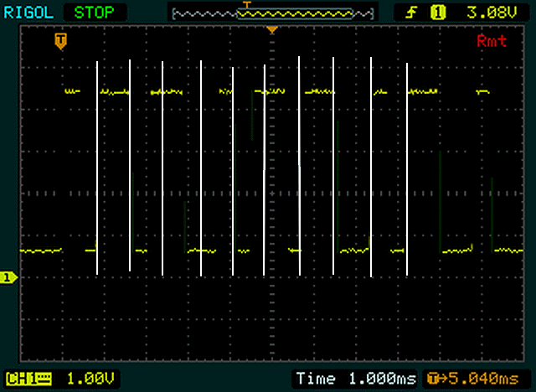Click the 1.00V vertical scale readout
This screenshot has height=392, width=536.
[x=90, y=379]
